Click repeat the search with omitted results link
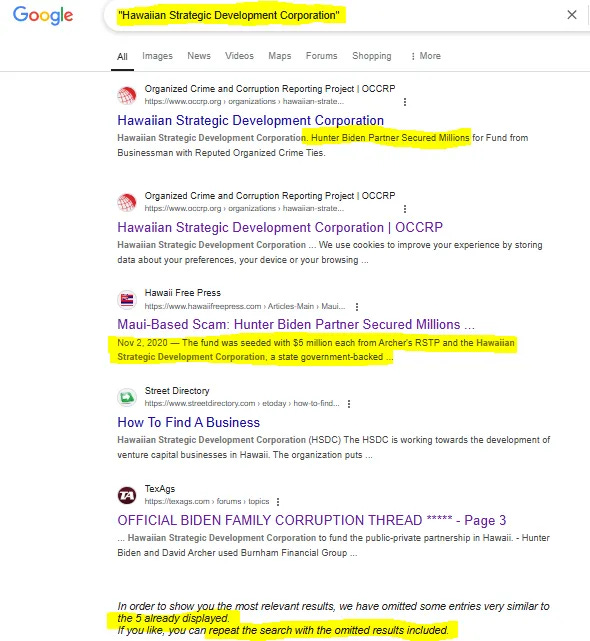 point(329,630)
